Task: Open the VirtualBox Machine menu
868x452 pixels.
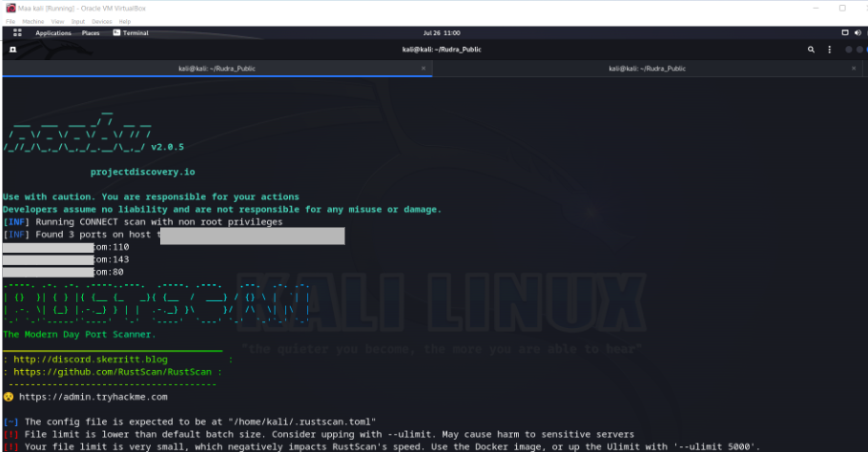Action: (x=33, y=22)
